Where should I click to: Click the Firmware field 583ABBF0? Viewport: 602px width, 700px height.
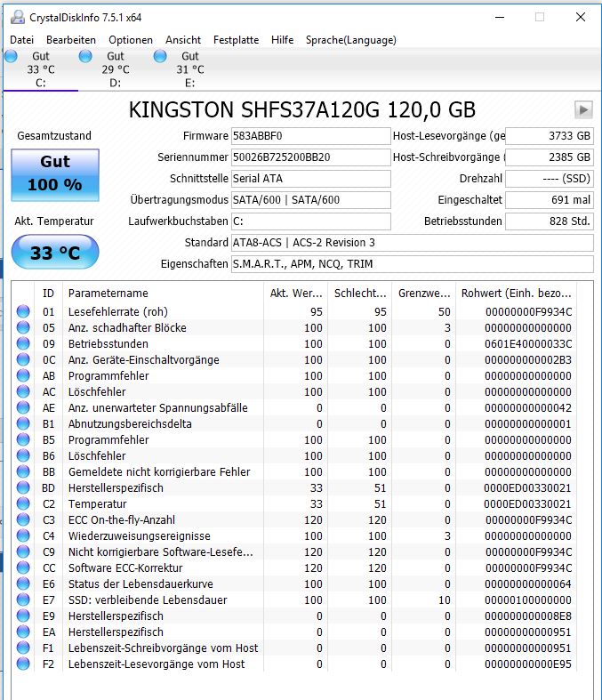[310, 136]
